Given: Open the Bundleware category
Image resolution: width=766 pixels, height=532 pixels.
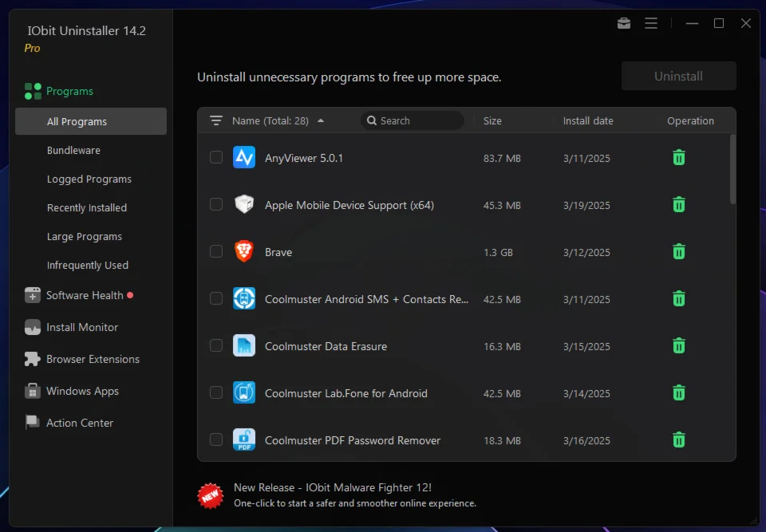Looking at the screenshot, I should pyautogui.click(x=73, y=150).
